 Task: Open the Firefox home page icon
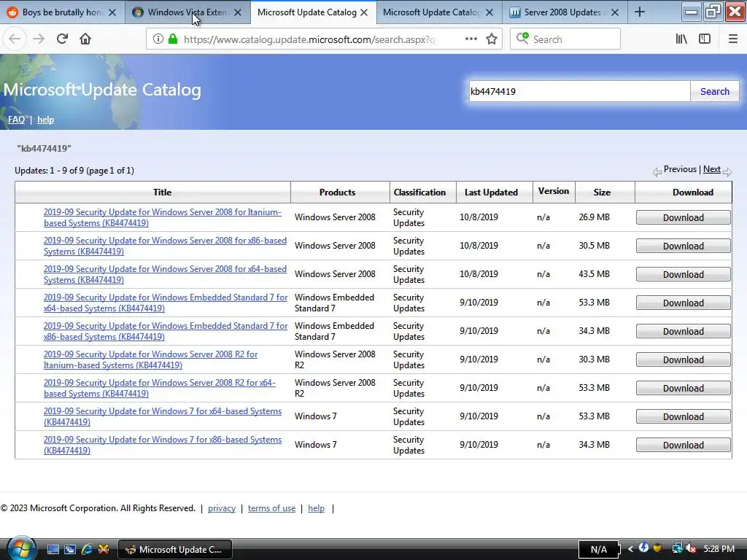85,39
